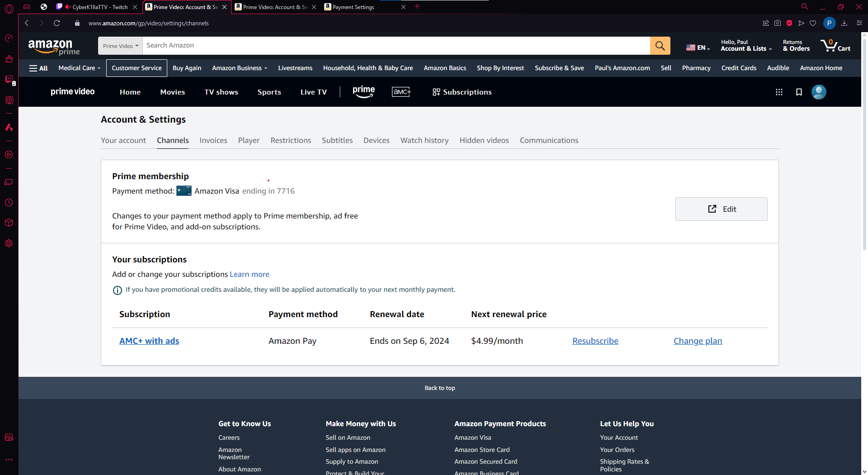Expand the Amazon Business menu

click(x=240, y=68)
